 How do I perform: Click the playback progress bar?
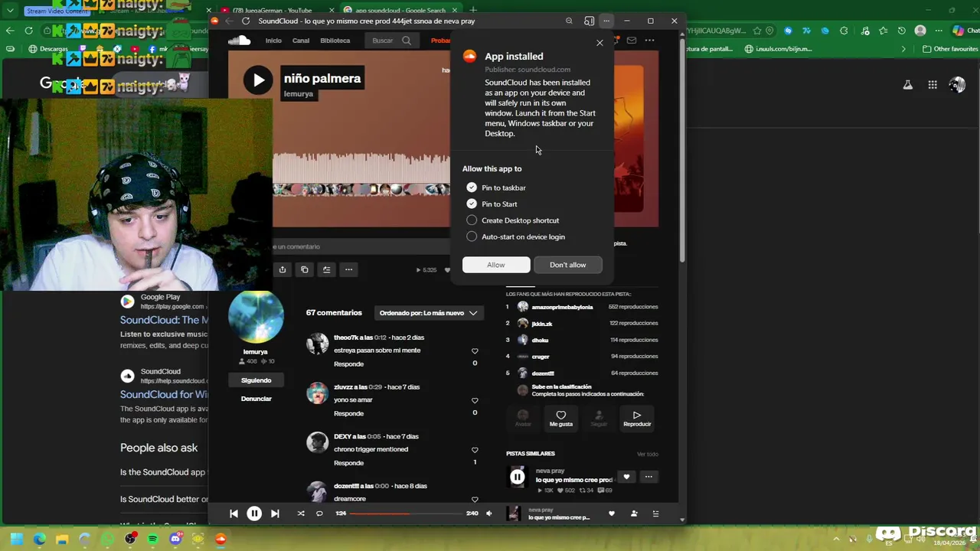click(x=407, y=514)
